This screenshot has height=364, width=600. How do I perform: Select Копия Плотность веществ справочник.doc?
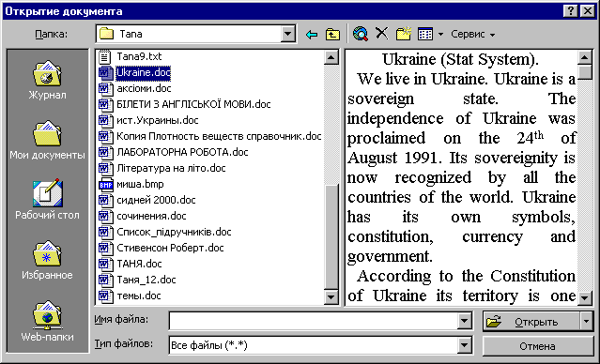point(219,137)
